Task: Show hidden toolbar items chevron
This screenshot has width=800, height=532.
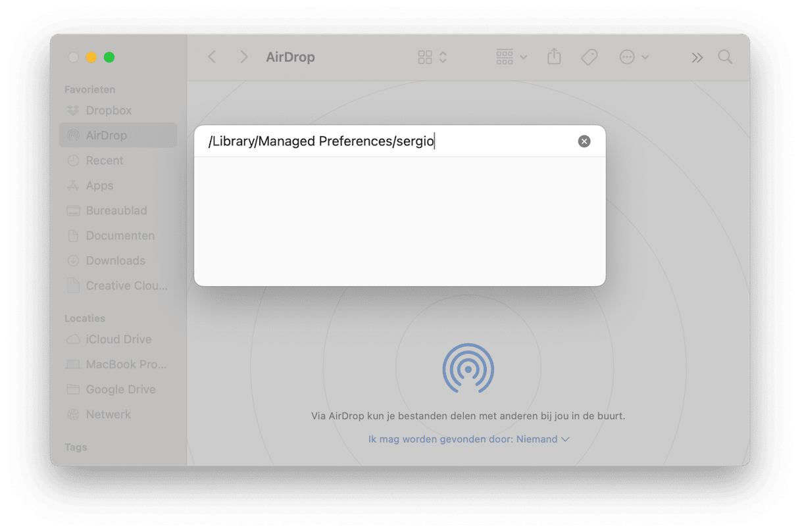Action: pos(697,57)
